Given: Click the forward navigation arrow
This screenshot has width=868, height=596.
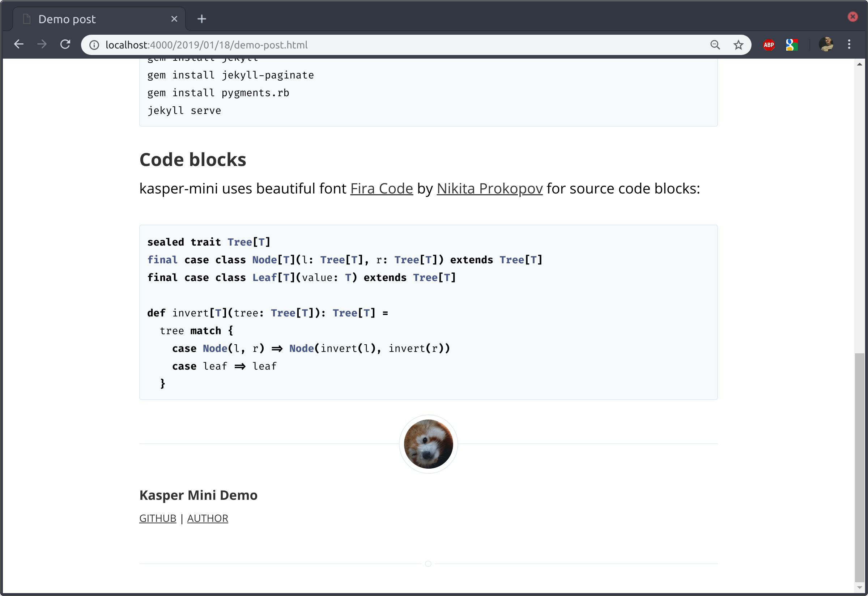Looking at the screenshot, I should [x=42, y=45].
